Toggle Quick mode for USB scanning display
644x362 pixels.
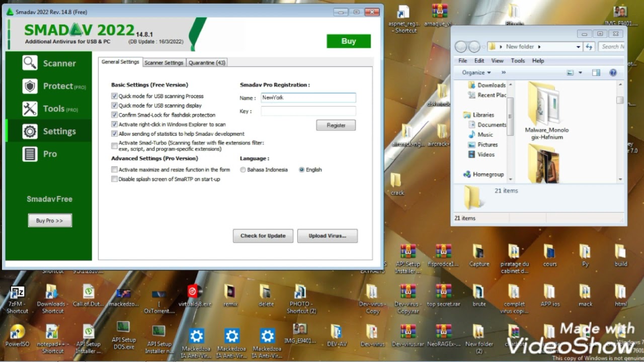coord(115,106)
